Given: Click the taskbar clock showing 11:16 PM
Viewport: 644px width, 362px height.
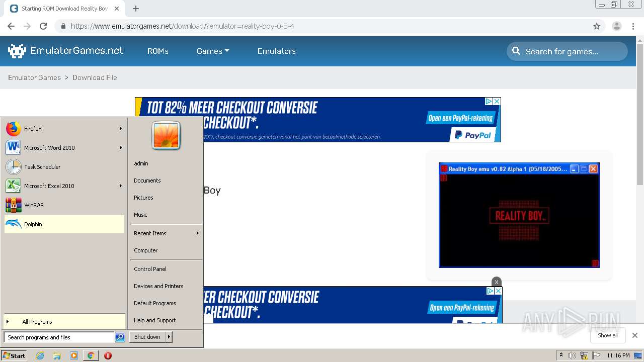Looking at the screenshot, I should click(x=618, y=355).
